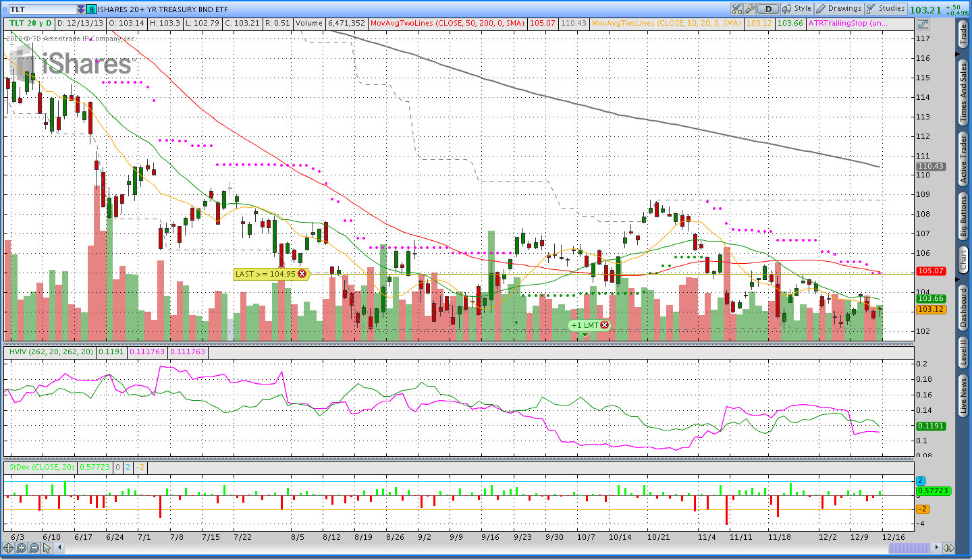The width and height of the screenshot is (972, 560).
Task: Cancel the +1 LMT order bubble
Action: pos(604,325)
